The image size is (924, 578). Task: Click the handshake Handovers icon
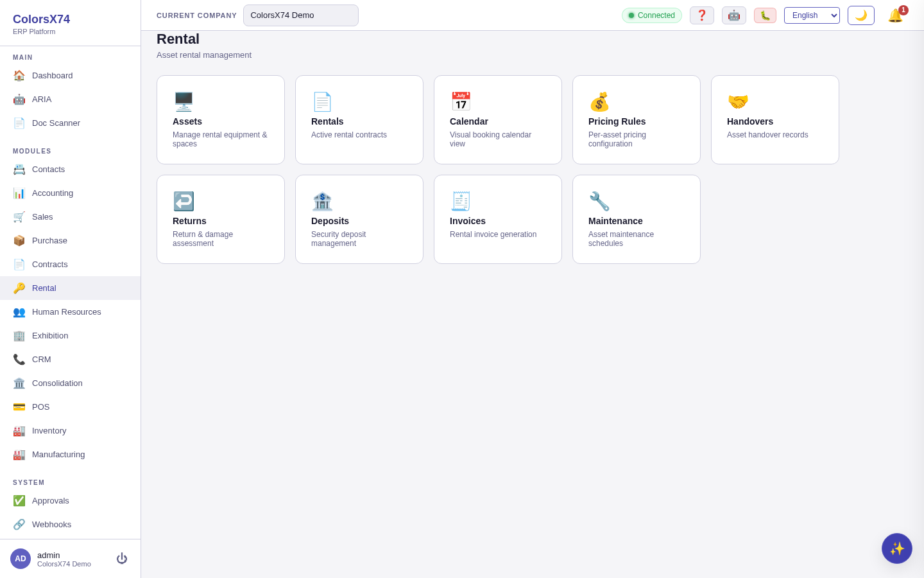738,101
